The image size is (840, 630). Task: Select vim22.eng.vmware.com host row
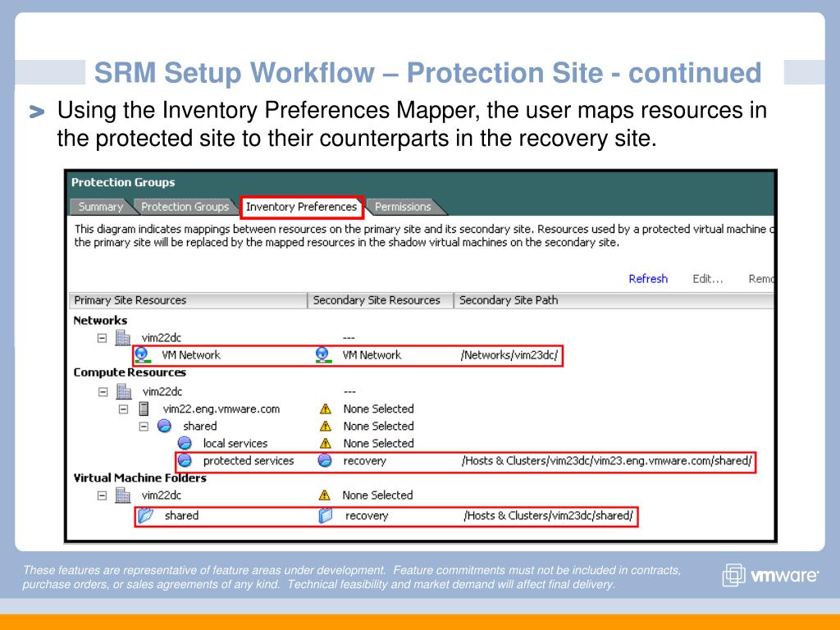221,409
